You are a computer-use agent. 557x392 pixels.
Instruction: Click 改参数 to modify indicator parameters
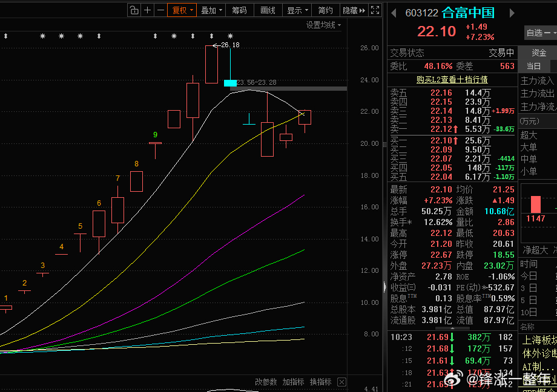coord(266,382)
